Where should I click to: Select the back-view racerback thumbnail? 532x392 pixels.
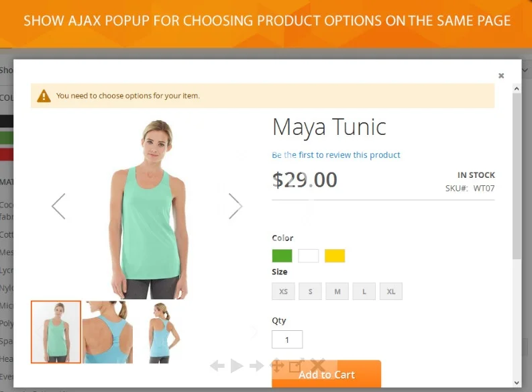click(107, 332)
